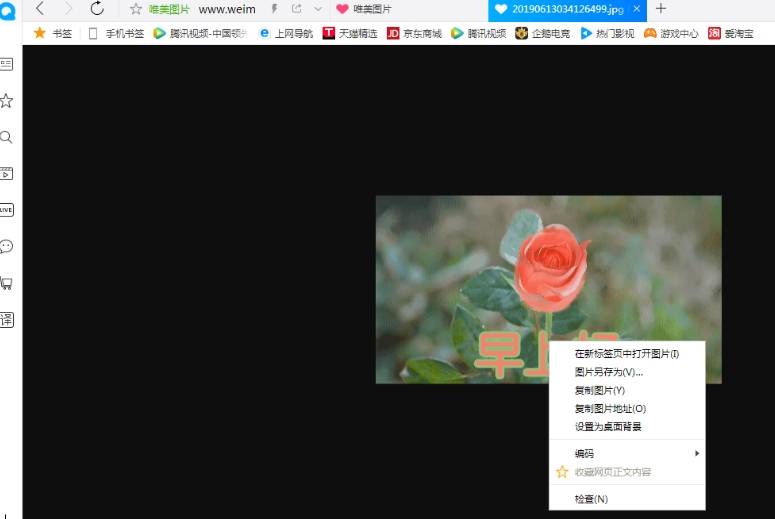Expand the 编码 submenu in the context menu

[x=627, y=453]
